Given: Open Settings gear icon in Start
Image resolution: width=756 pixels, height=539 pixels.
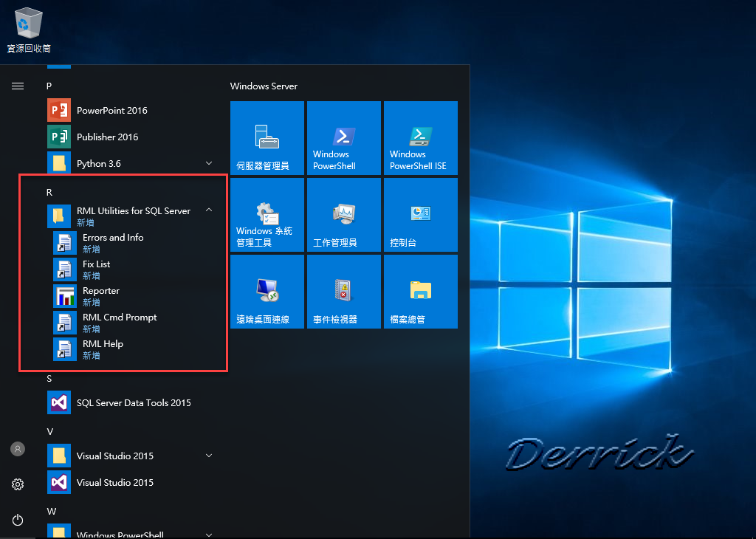Looking at the screenshot, I should click(x=18, y=484).
